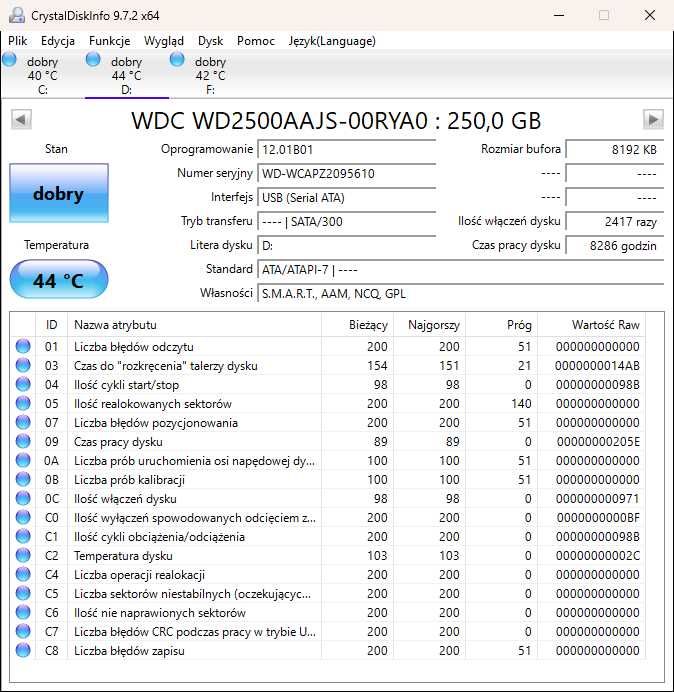Click status icon for attribute 09

click(x=23, y=441)
